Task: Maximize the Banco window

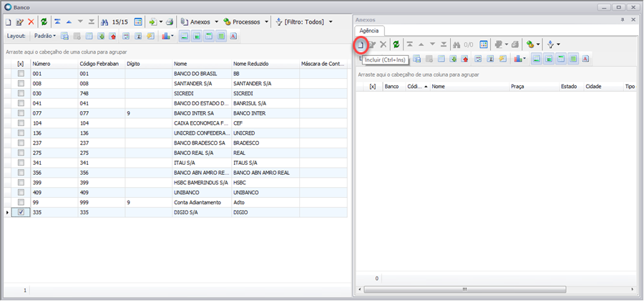Action: (618, 7)
